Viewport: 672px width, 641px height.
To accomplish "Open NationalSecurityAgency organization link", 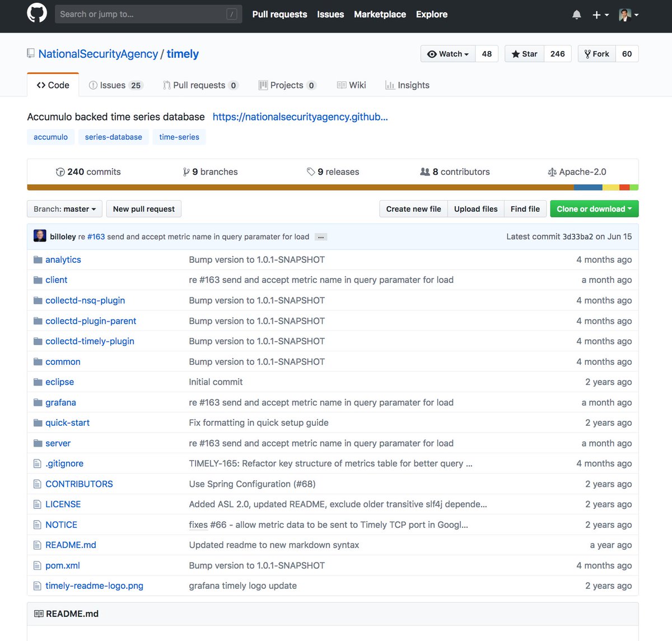I will point(98,54).
